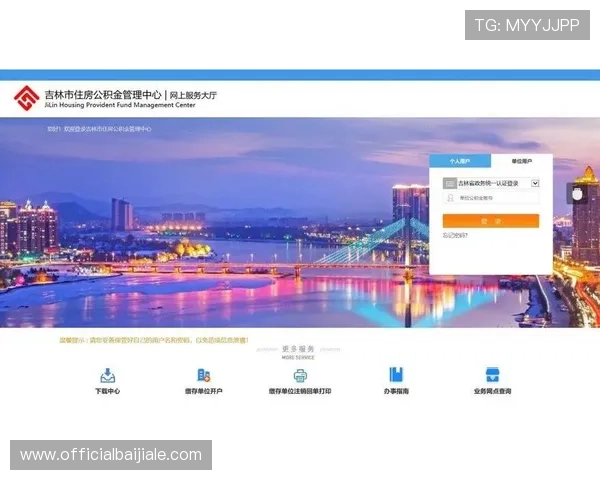
Task: Open the 下载中心 download icon
Action: click(x=108, y=376)
